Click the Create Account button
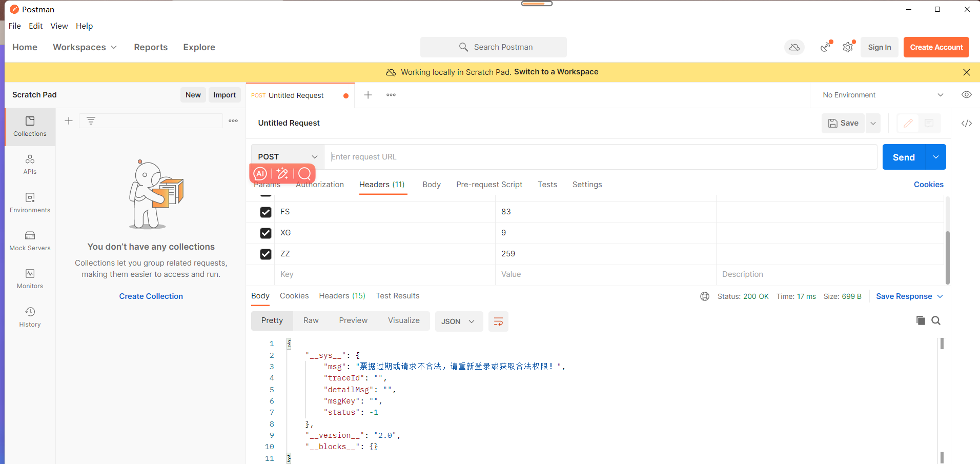Screen dimensions: 980x464 (x=936, y=47)
